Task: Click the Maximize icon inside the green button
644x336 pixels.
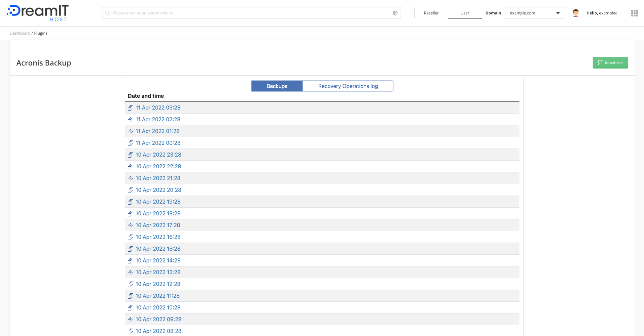Action: (x=601, y=63)
